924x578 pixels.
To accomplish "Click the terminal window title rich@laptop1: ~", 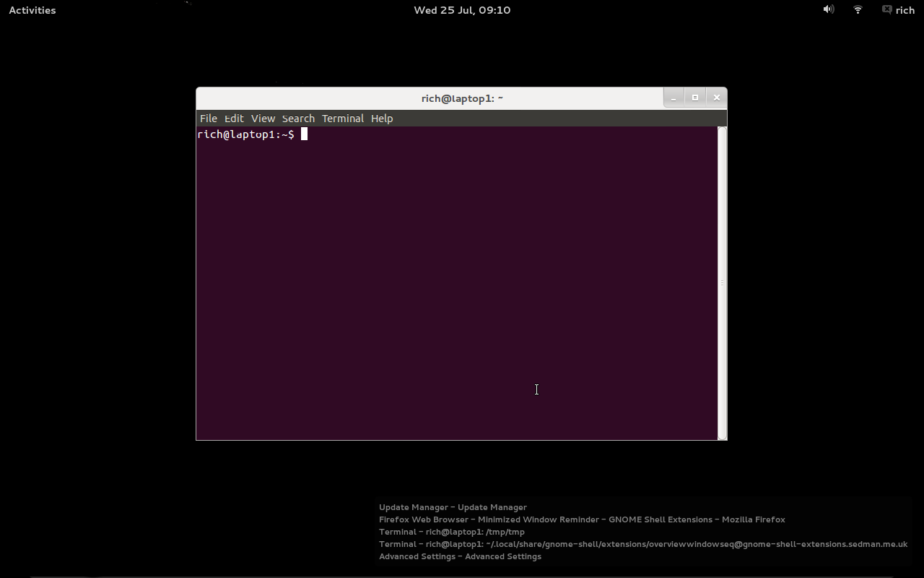I will [462, 98].
